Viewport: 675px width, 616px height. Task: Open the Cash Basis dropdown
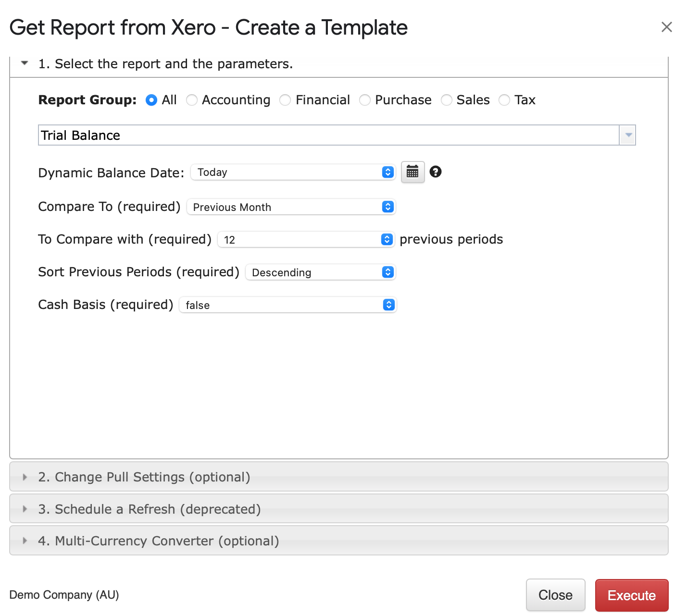point(287,305)
